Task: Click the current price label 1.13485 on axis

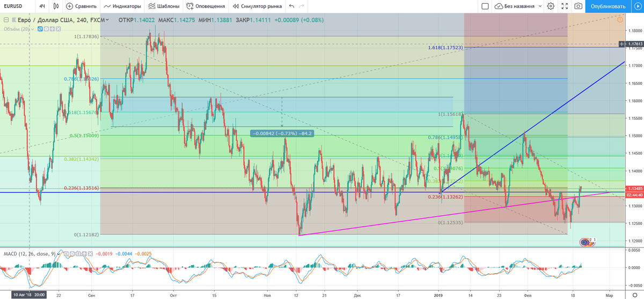Action: [x=634, y=188]
